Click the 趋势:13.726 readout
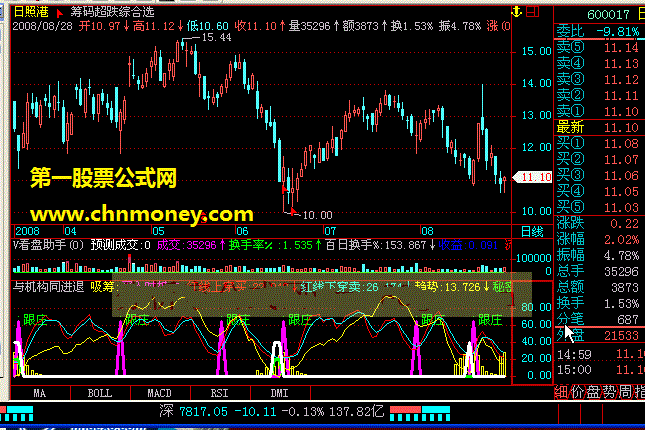Screen dimensions: 645x430 coord(447,286)
